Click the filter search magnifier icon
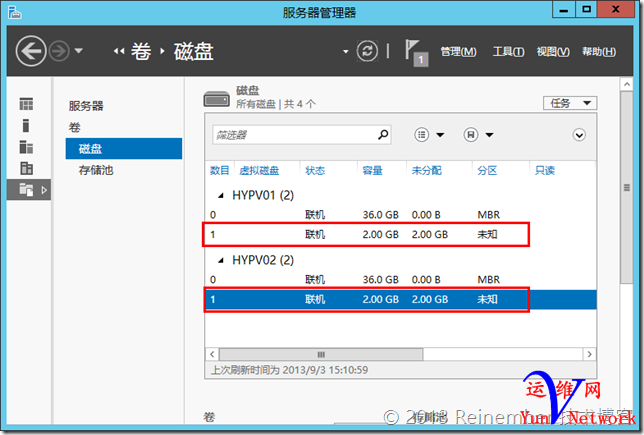Viewport: 644px width, 435px height. [x=383, y=135]
